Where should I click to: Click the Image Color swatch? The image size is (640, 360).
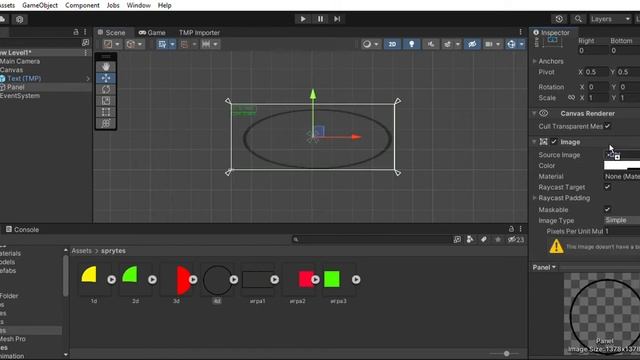point(622,165)
